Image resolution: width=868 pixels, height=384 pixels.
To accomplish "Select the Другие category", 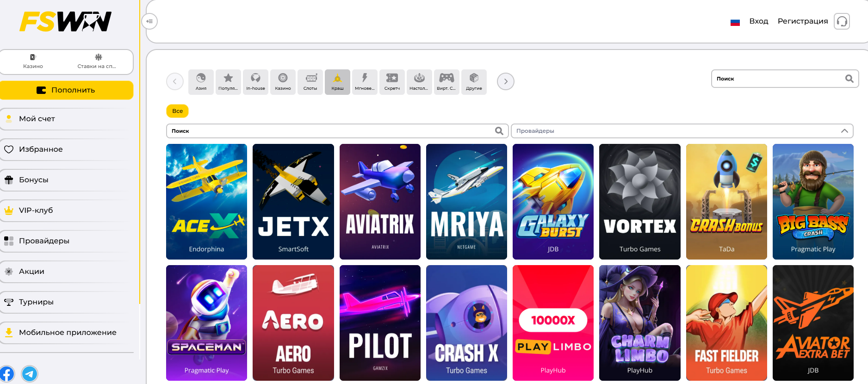I will (x=474, y=82).
